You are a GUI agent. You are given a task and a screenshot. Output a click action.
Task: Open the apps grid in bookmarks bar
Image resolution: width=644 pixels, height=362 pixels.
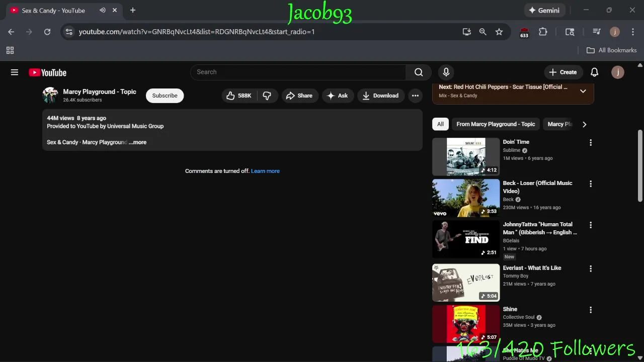click(10, 50)
